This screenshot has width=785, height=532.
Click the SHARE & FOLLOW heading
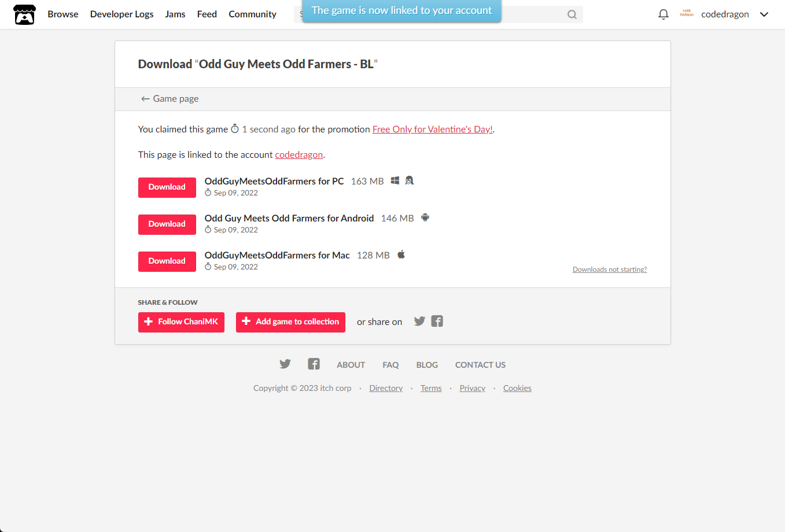(168, 302)
